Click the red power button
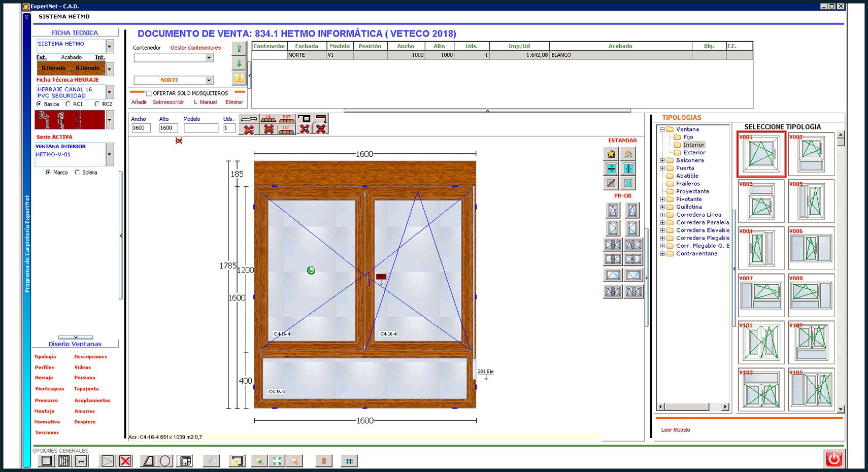 (x=833, y=459)
